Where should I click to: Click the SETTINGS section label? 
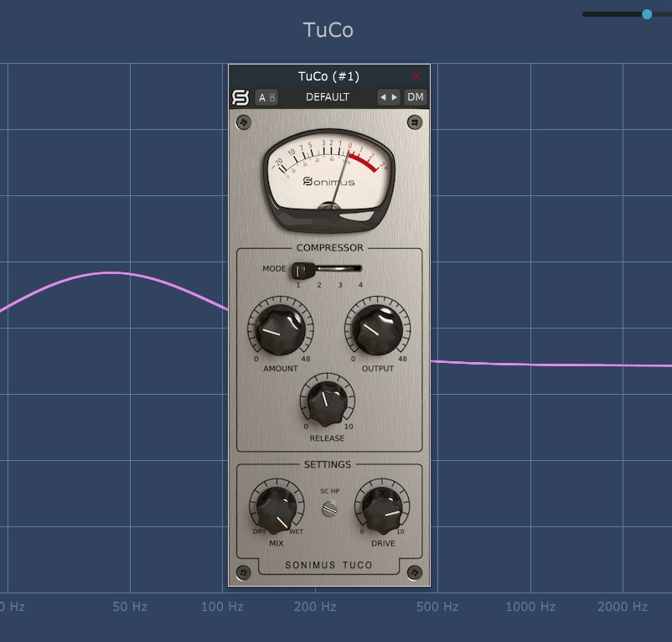tap(328, 464)
